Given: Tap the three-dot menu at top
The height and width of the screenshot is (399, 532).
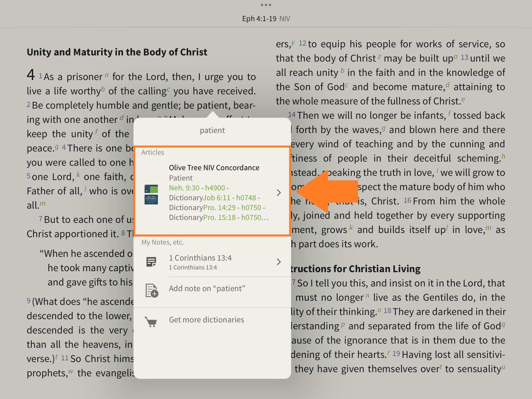Looking at the screenshot, I should pyautogui.click(x=266, y=5).
